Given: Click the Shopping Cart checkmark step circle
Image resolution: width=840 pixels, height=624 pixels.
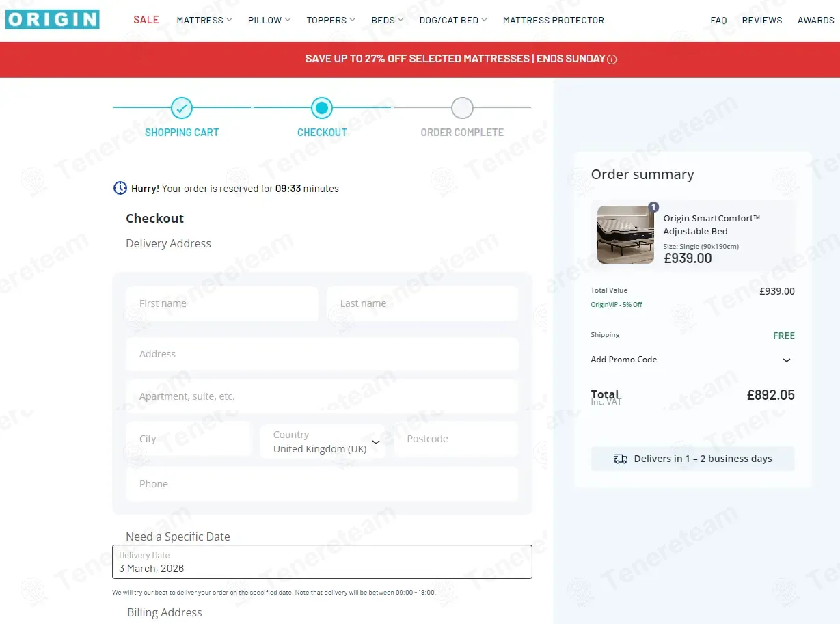Looking at the screenshot, I should [x=182, y=108].
